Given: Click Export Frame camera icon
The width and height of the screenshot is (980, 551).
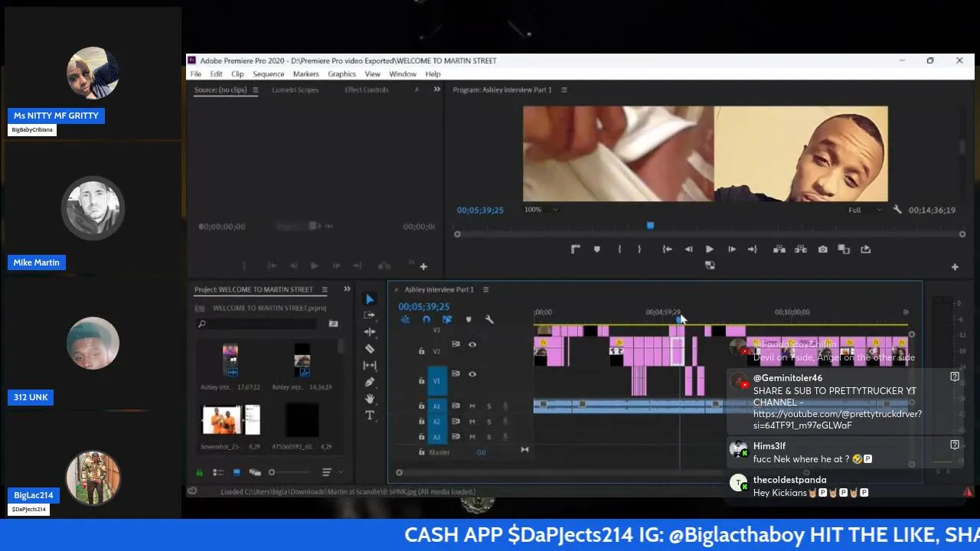Looking at the screenshot, I should (822, 249).
